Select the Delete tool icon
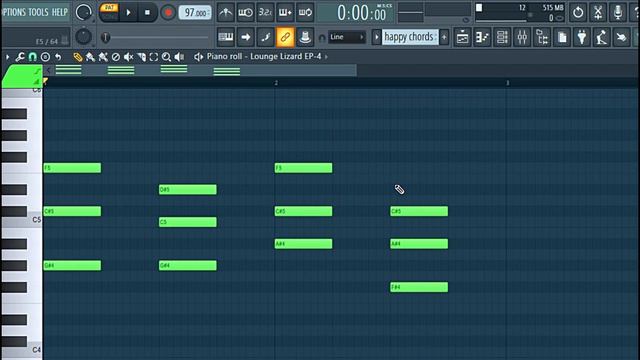 coord(116,57)
